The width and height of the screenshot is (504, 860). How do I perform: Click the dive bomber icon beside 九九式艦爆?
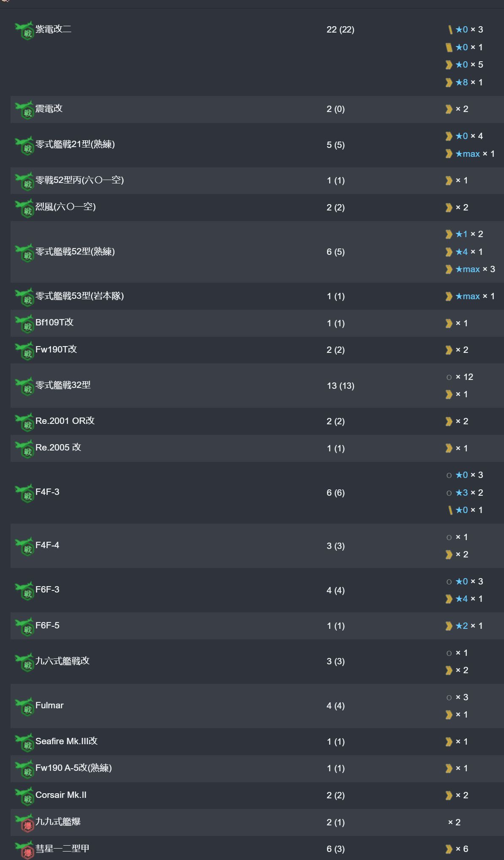pos(25,823)
